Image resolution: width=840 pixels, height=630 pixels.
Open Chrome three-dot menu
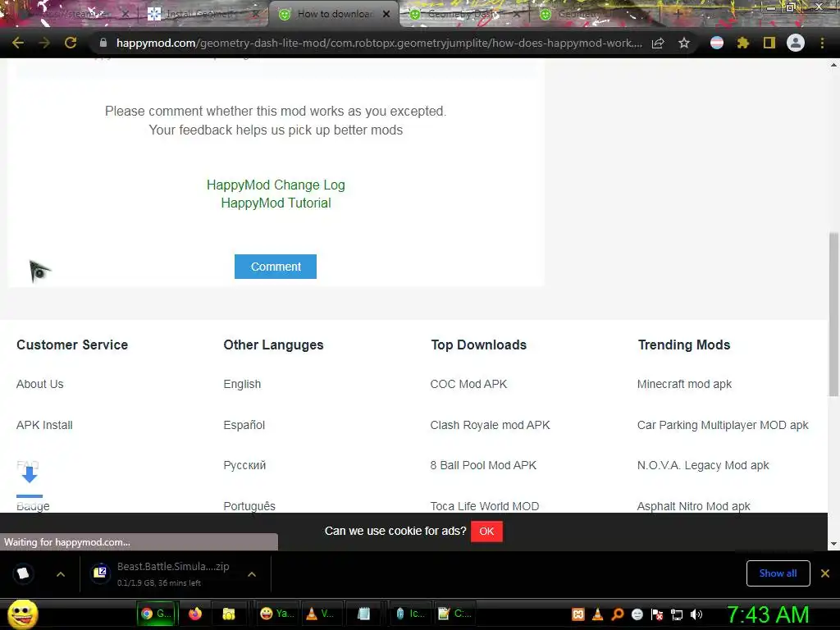coord(822,43)
